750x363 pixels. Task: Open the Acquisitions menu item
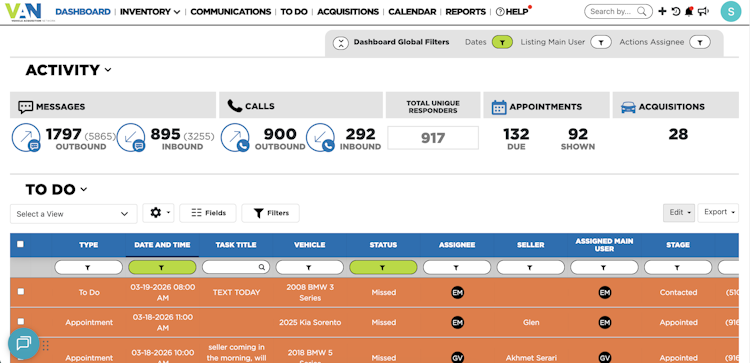tap(348, 12)
